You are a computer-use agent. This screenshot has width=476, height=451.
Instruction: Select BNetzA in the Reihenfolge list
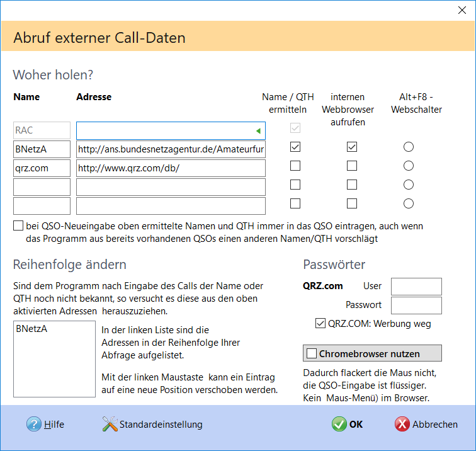pos(31,329)
